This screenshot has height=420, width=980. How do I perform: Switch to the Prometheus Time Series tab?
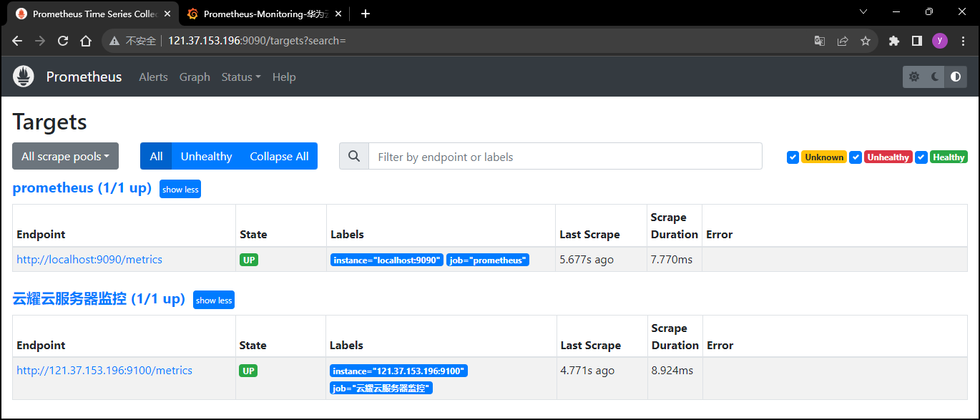[94, 14]
